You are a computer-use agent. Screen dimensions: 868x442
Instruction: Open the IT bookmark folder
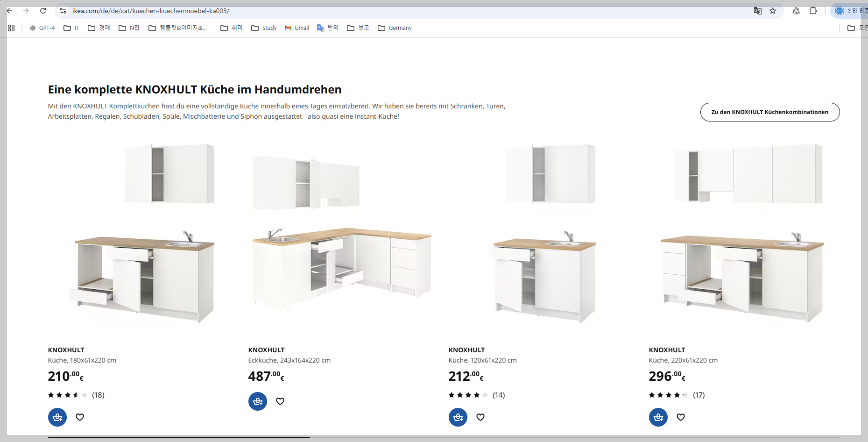pyautogui.click(x=71, y=28)
